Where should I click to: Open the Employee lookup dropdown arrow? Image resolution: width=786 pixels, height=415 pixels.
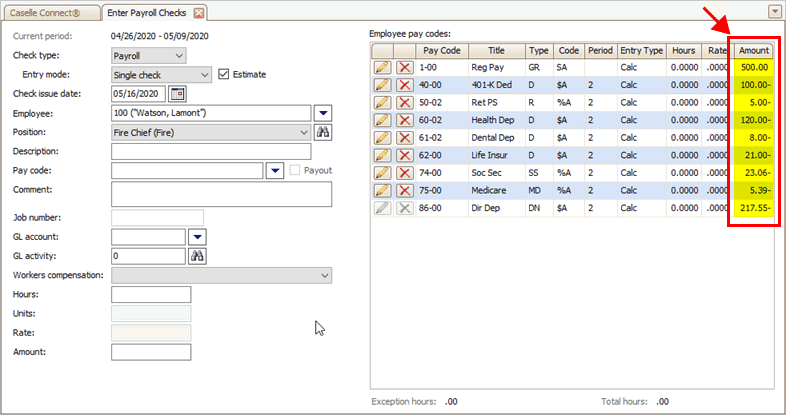[x=323, y=113]
